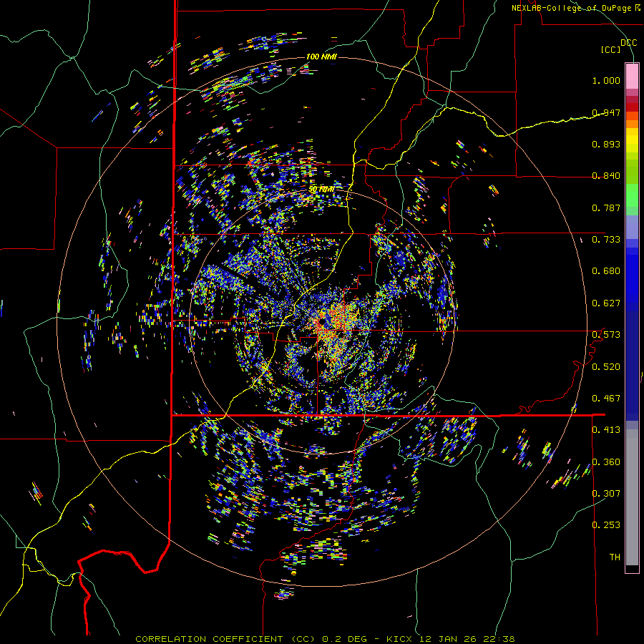Select the 0.413 legend value

coord(606,430)
